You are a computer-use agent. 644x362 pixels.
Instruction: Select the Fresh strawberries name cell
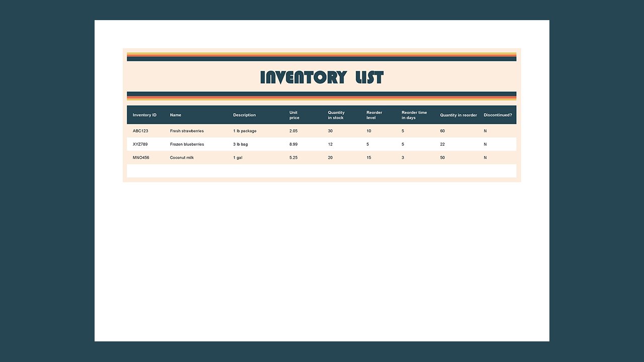point(187,131)
